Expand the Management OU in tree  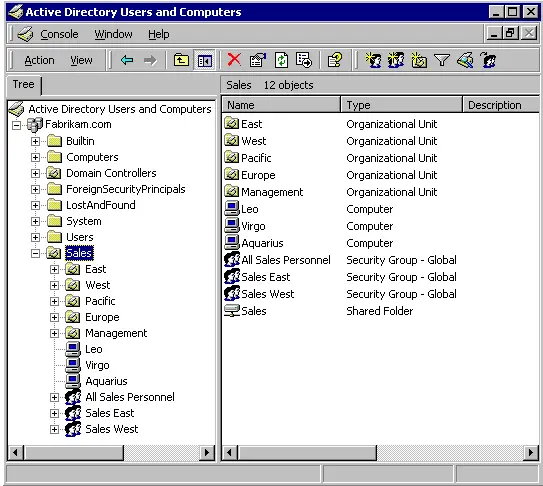[x=54, y=333]
